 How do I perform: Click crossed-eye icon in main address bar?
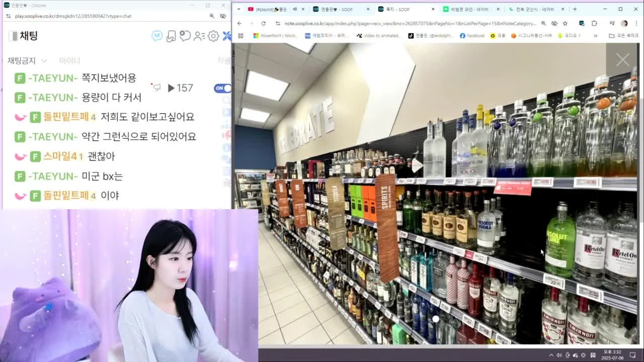554,24
